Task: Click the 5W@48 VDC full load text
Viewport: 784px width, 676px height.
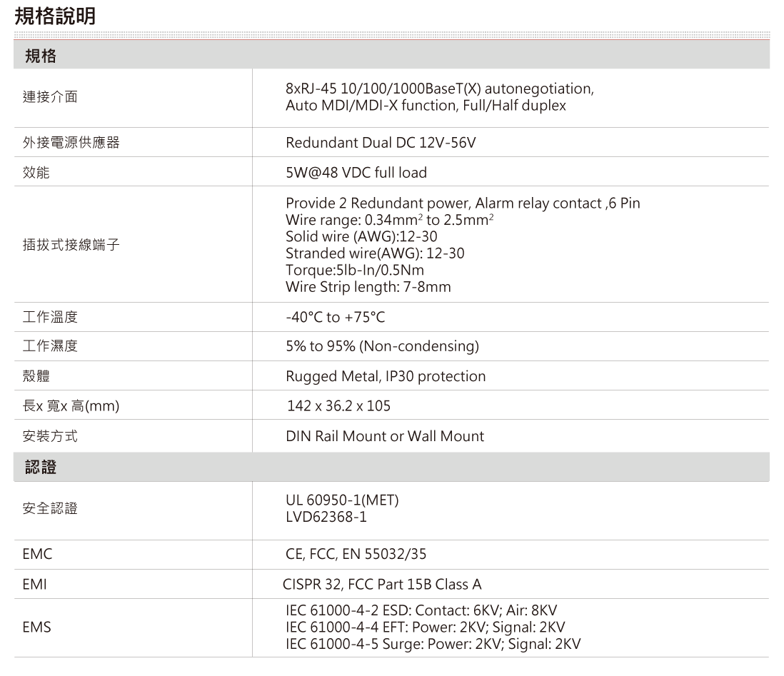Action: 356,173
